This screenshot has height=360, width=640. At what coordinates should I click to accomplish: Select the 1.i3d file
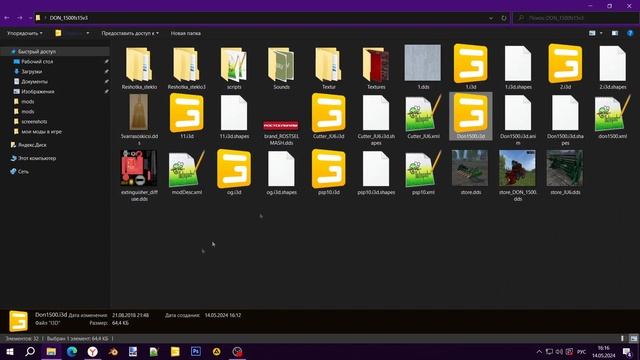[x=471, y=68]
